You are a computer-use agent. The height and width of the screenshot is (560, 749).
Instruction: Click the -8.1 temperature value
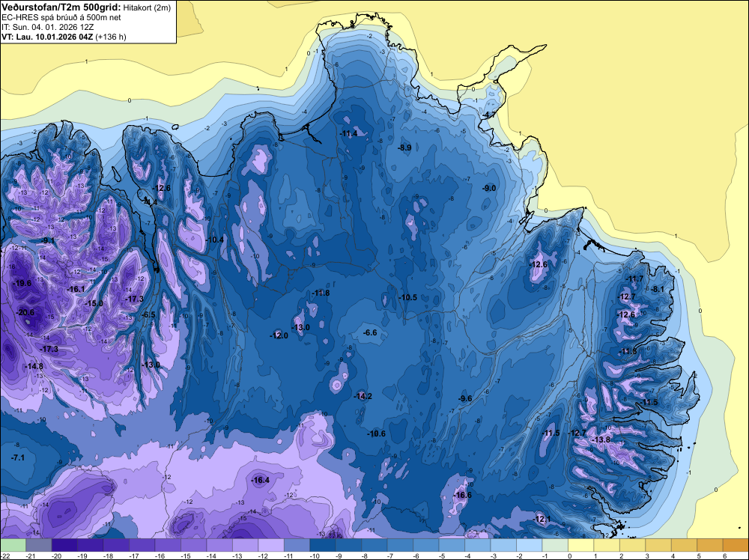point(658,289)
